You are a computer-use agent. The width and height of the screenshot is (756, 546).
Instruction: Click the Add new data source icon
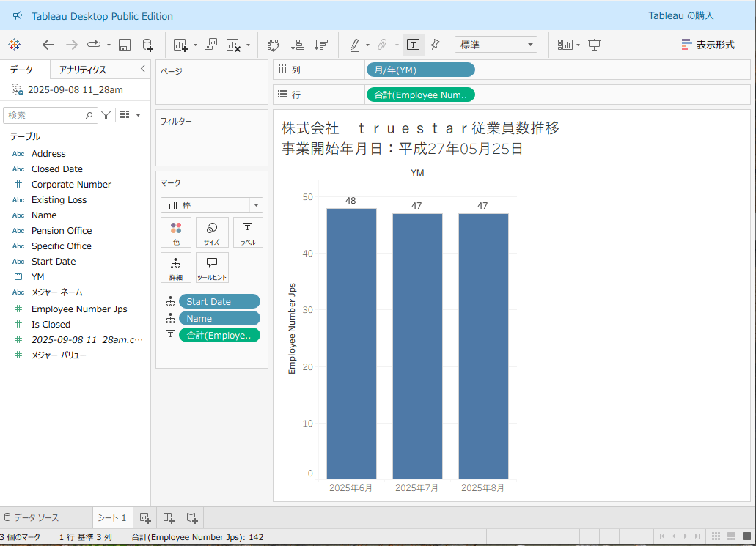click(147, 45)
